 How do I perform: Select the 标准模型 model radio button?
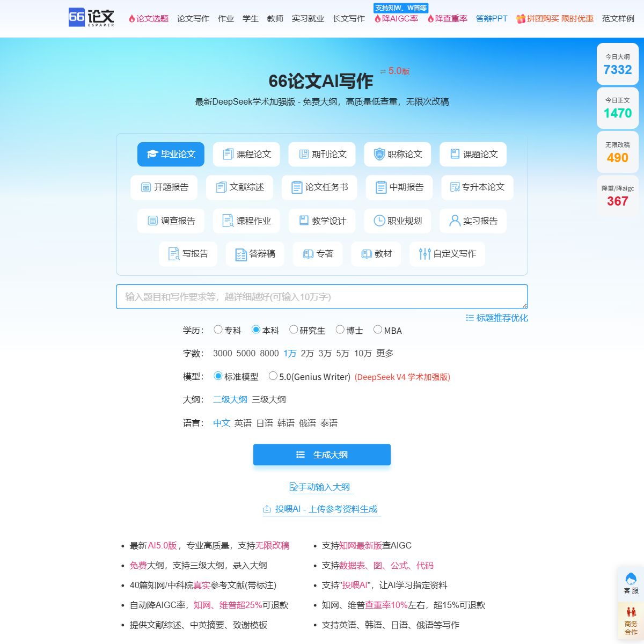coord(218,376)
